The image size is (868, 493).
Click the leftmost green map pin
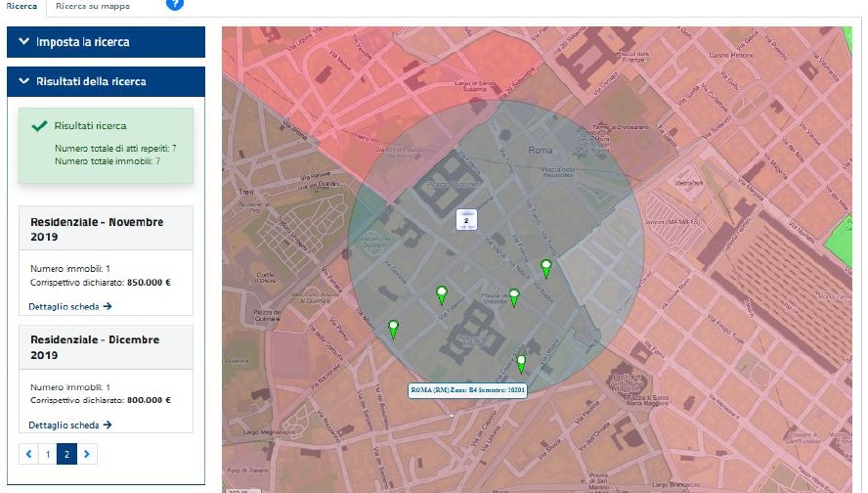(393, 330)
